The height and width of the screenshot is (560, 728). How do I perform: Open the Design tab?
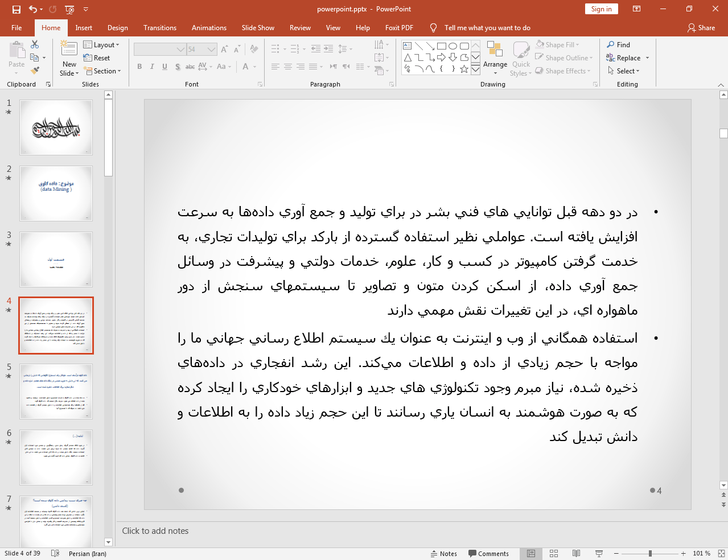tap(117, 27)
